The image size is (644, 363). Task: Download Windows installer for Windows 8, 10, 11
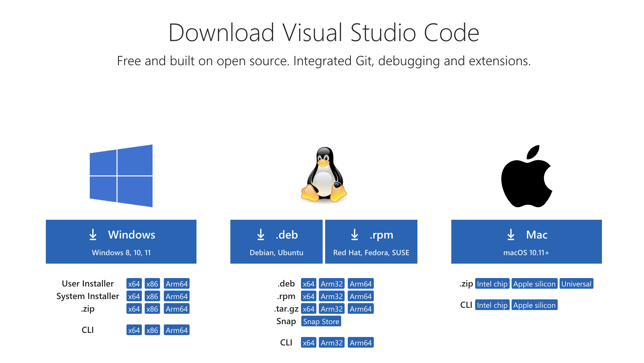(x=121, y=241)
